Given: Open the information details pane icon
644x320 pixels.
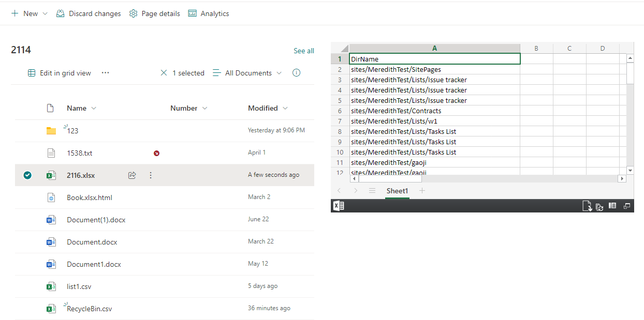Looking at the screenshot, I should [x=296, y=73].
